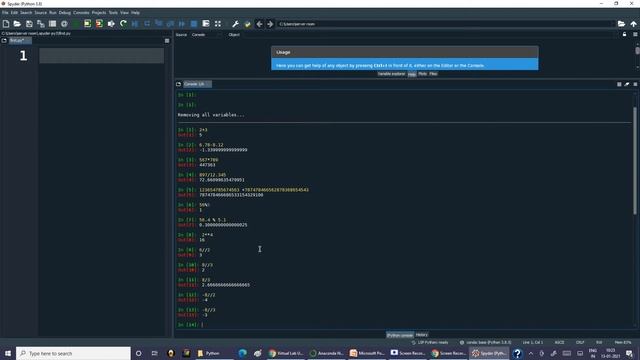Click the toolbar fullscreen four-squares icon
The width and height of the screenshot is (640, 360).
(x=218, y=24)
